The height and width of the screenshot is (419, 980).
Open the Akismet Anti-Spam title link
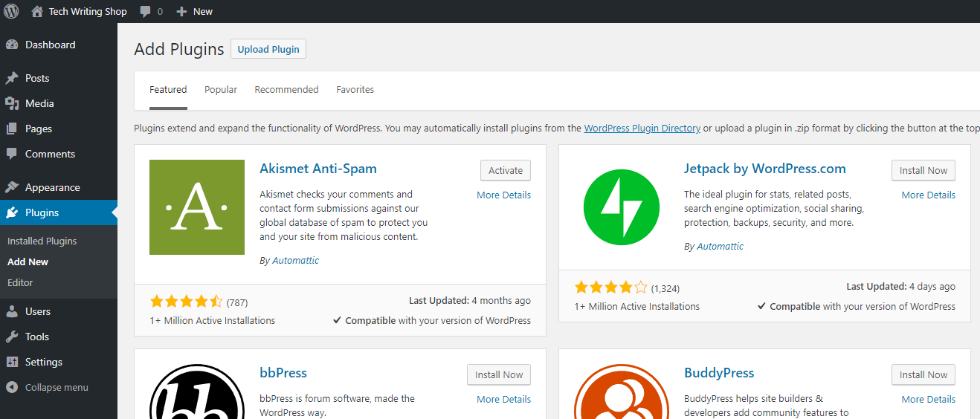pyautogui.click(x=318, y=169)
